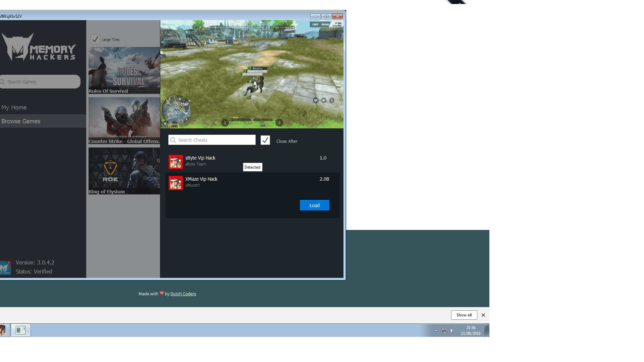Click the sByte Team author label
Viewport: 644px width, 362px height.
click(x=196, y=164)
